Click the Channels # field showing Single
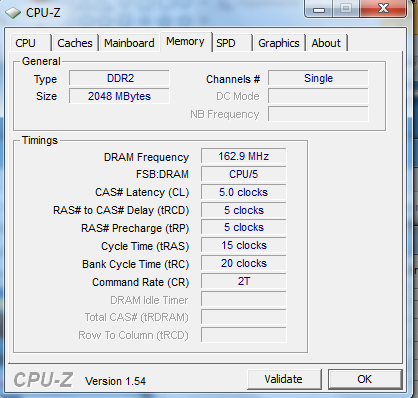The width and height of the screenshot is (418, 398). [x=318, y=78]
